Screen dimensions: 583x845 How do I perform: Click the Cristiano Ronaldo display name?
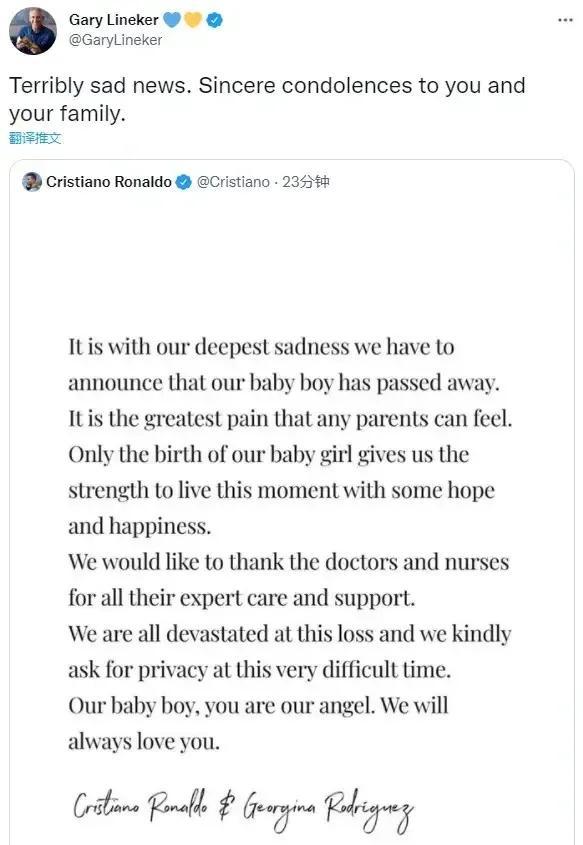click(109, 182)
